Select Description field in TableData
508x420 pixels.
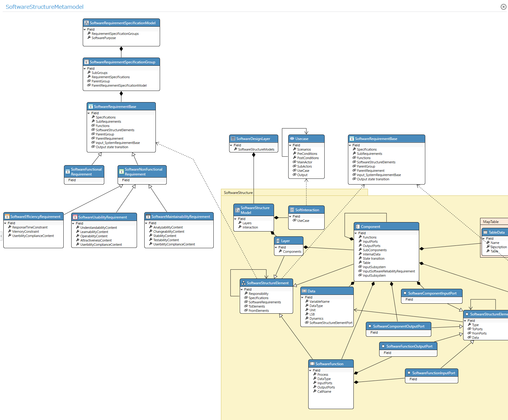[x=498, y=247]
